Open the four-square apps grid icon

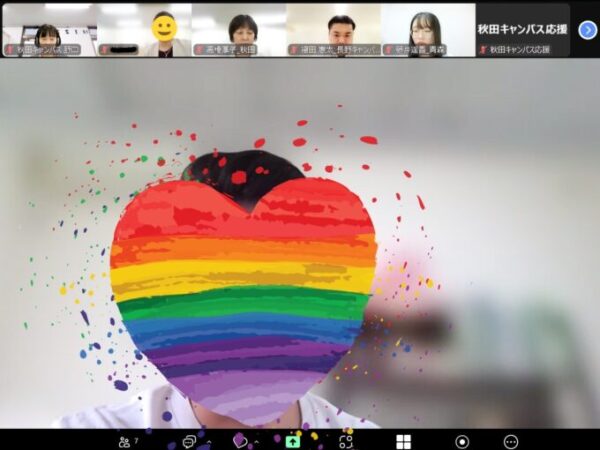click(x=403, y=441)
